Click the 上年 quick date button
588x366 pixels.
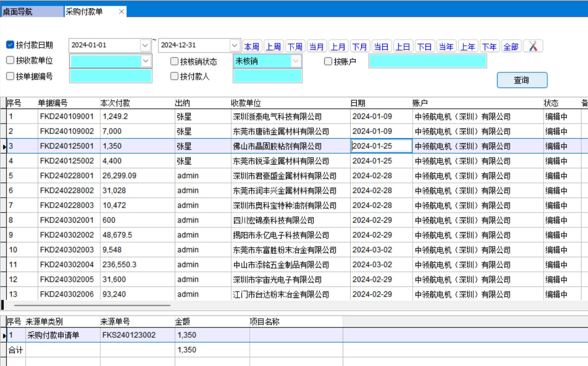click(x=467, y=47)
